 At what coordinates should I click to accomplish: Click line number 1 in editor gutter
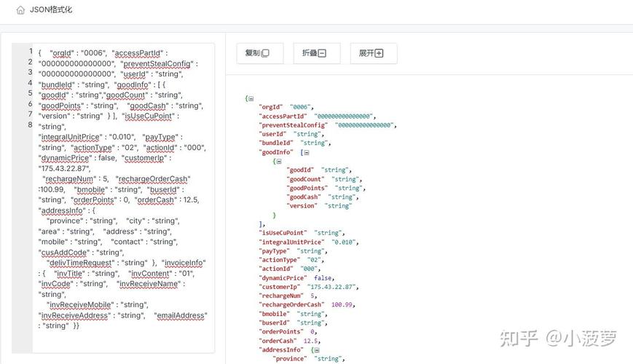click(31, 51)
